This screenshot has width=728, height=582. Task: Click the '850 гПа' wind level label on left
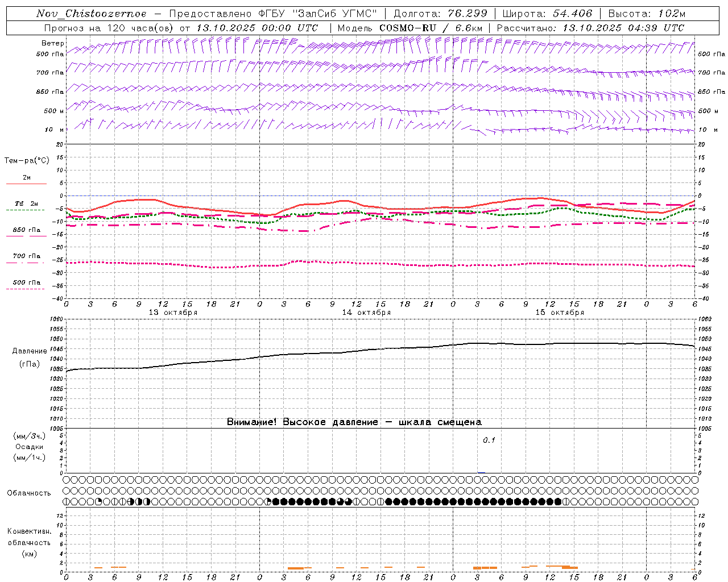click(x=50, y=92)
